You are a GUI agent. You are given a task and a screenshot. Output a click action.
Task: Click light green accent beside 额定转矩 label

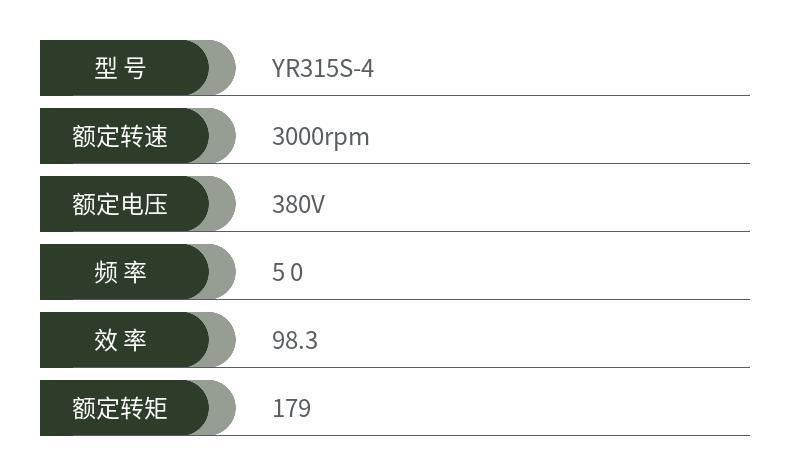pyautogui.click(x=224, y=408)
